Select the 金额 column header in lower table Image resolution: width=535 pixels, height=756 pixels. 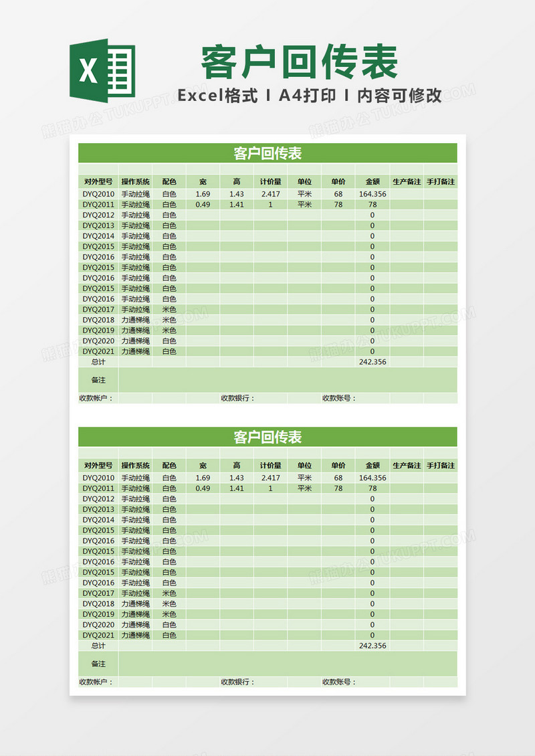[x=372, y=466]
